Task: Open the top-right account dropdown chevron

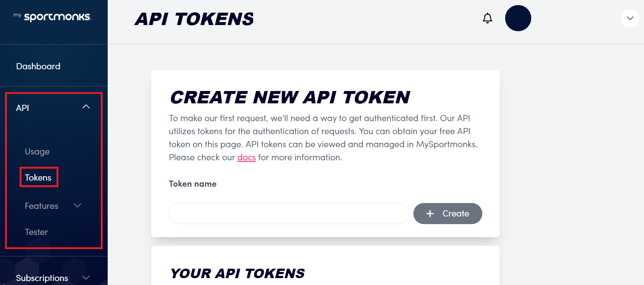Action: click(630, 18)
